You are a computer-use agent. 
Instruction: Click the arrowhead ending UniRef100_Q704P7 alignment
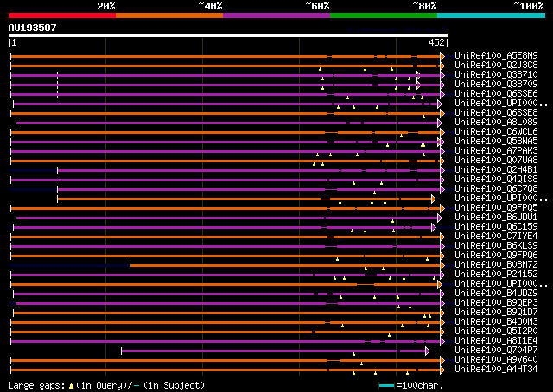click(x=428, y=351)
